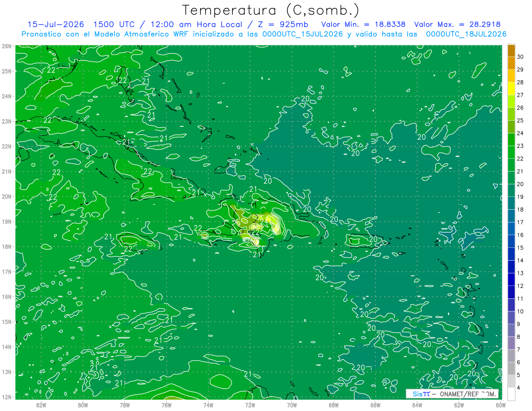This screenshot has width=532, height=411.
Task: Select the valid-until stamp "0000UTC_18JUL2026"
Action: coord(466,34)
